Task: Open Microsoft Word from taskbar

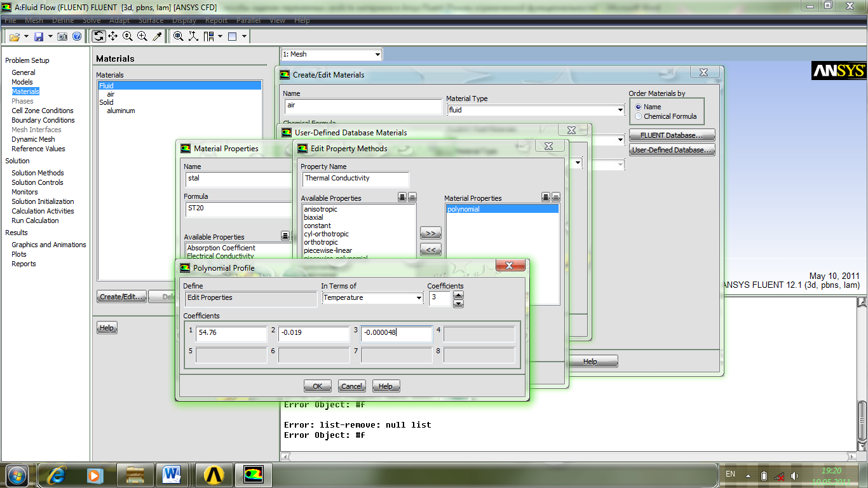Action: pos(172,474)
